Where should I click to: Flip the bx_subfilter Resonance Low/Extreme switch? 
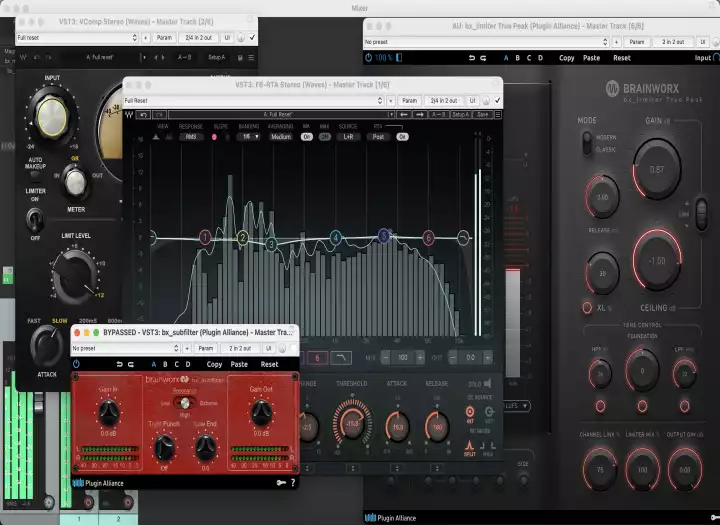(x=184, y=404)
